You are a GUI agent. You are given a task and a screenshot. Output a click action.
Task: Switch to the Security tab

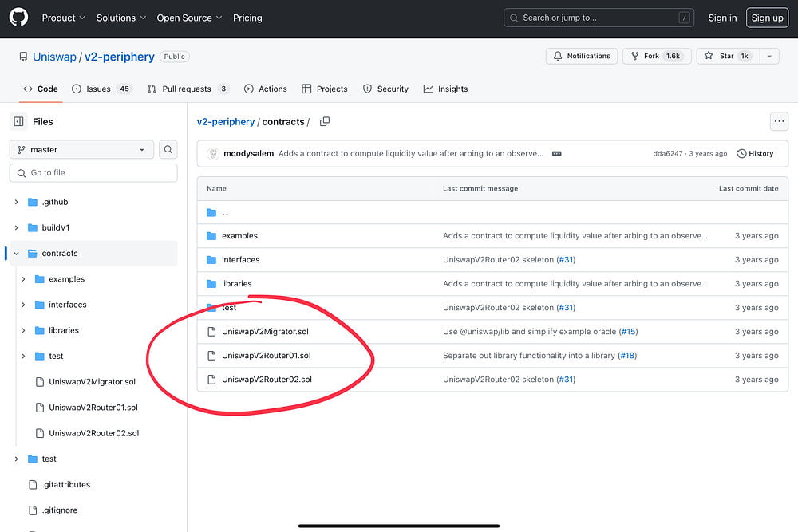[385, 89]
